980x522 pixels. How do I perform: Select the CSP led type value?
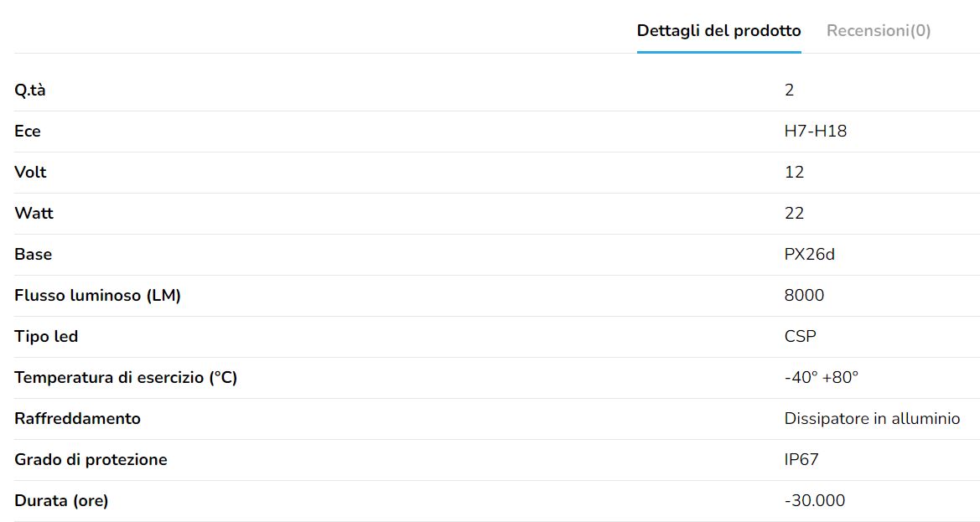(x=800, y=337)
